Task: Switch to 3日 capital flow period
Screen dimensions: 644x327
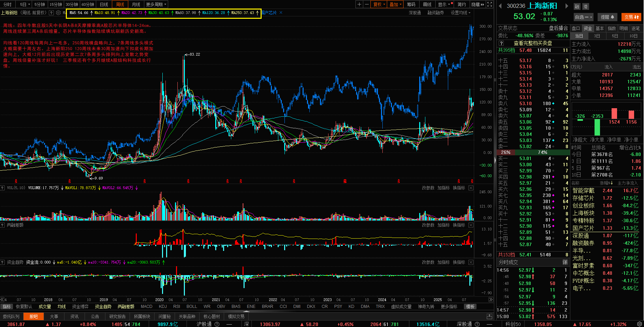Action: [597, 36]
